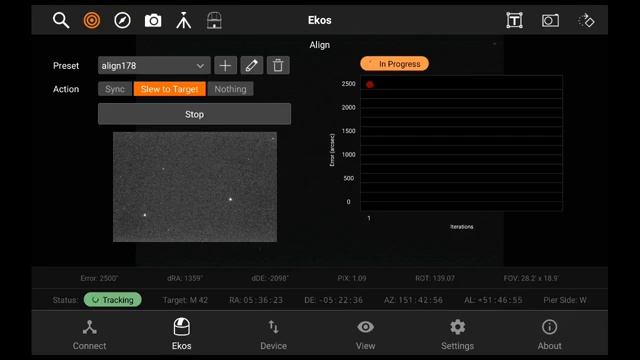Viewport: 640px width, 360px height.
Task: Click the camera preview frame icon
Action: coord(550,20)
